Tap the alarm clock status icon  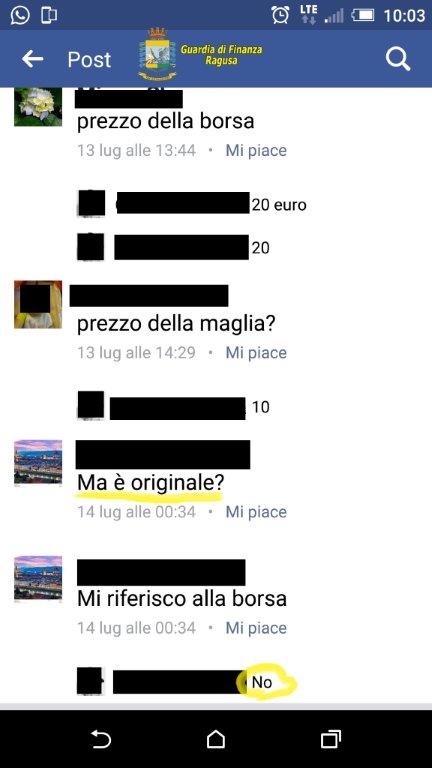tap(280, 15)
